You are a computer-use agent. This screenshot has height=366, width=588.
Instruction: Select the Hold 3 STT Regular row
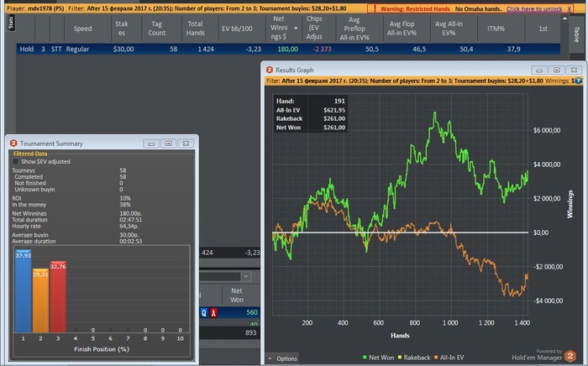[288, 49]
